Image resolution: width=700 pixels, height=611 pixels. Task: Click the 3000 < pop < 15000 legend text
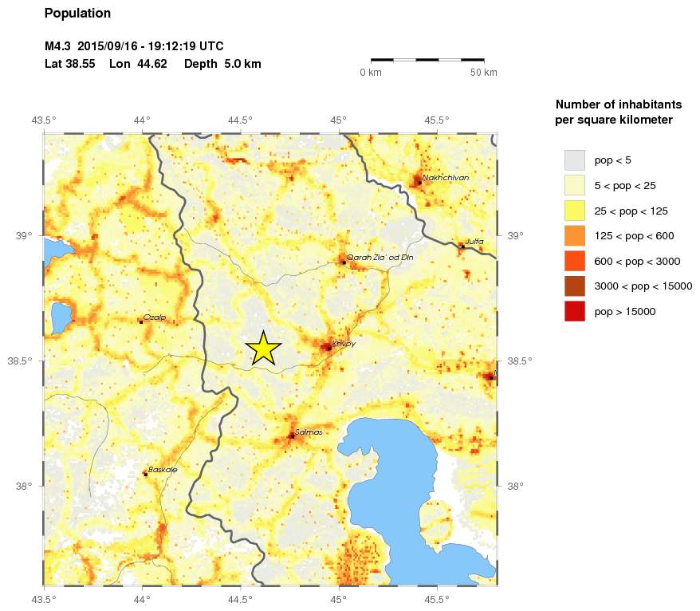pos(643,286)
